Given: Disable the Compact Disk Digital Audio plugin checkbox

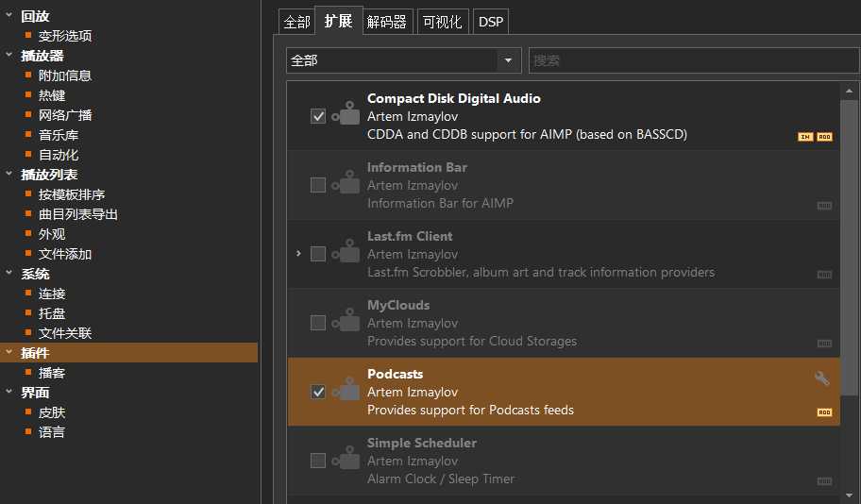Looking at the screenshot, I should (x=318, y=116).
